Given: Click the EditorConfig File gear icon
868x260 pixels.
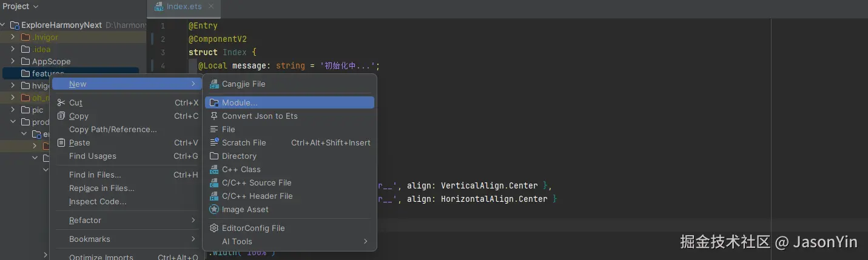Looking at the screenshot, I should tap(214, 228).
